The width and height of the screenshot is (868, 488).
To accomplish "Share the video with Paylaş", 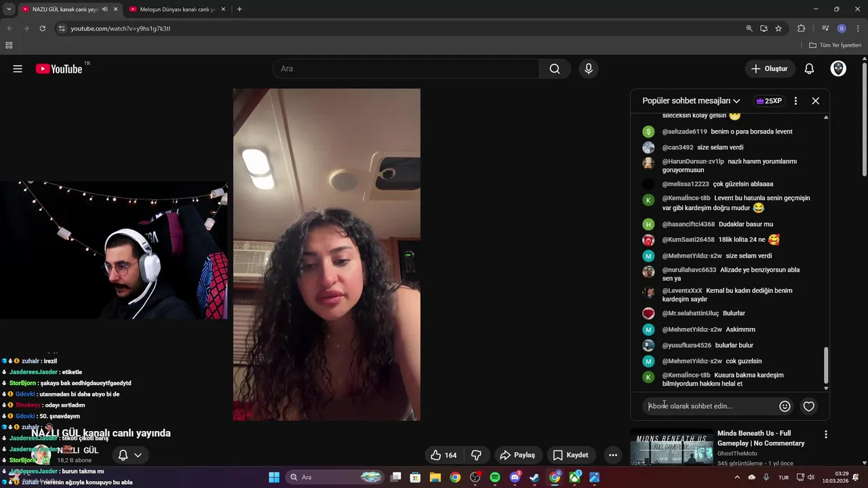I will pyautogui.click(x=517, y=455).
